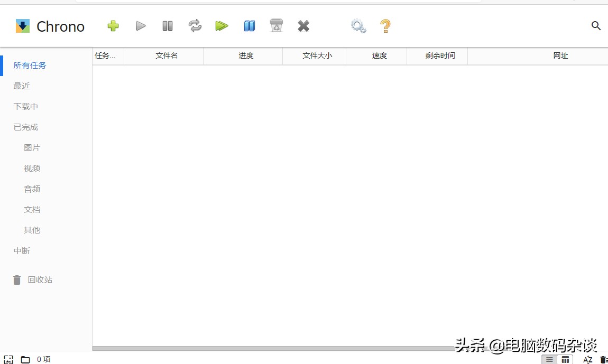Image resolution: width=608 pixels, height=364 pixels.
Task: Click the blue Pause All icon
Action: [x=249, y=25]
